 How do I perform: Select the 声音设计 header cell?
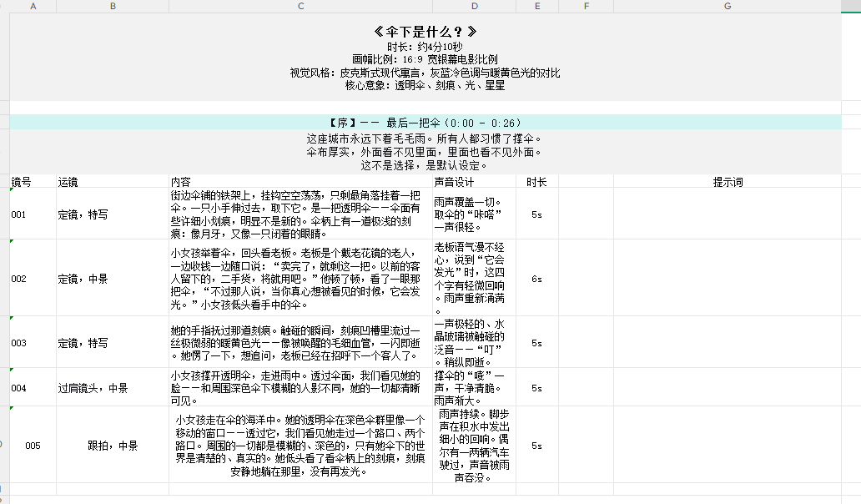click(x=475, y=182)
